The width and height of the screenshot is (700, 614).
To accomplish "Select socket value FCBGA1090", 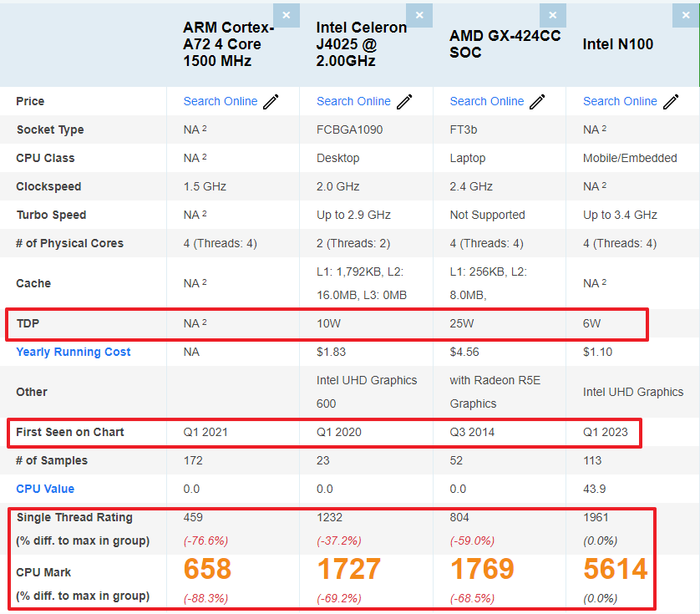I will (x=349, y=130).
